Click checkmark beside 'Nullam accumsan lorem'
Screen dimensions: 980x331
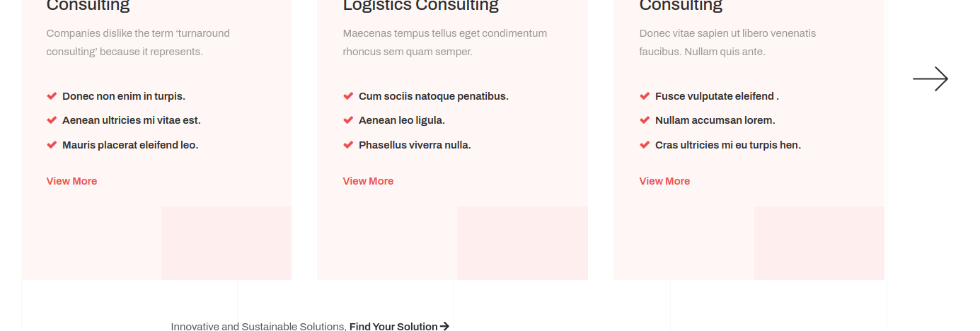(x=645, y=120)
